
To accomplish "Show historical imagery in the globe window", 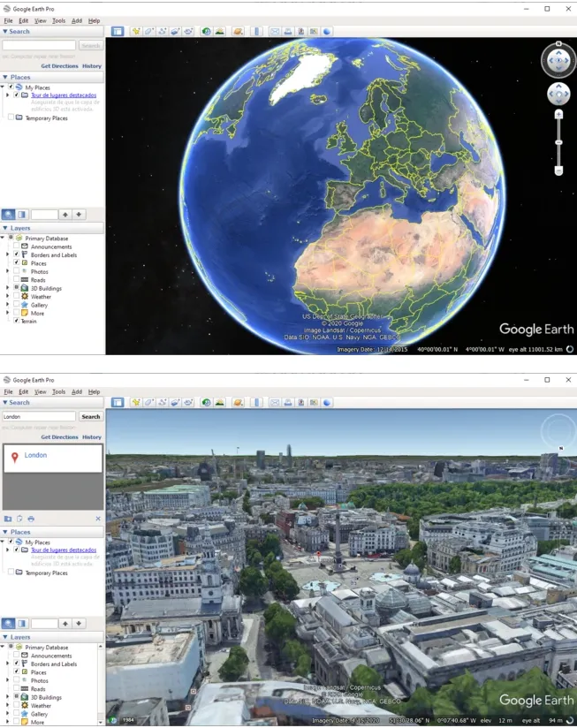I will tap(206, 32).
